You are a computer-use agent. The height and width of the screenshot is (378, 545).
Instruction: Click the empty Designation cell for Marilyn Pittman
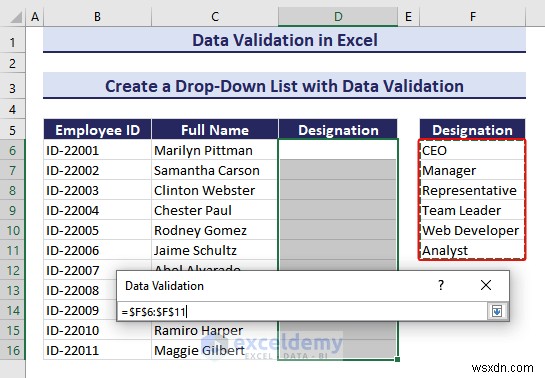click(x=338, y=150)
